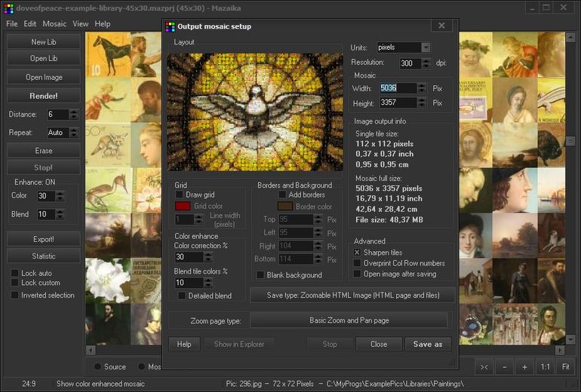This screenshot has height=392, width=581.
Task: Pick the red Grid color swatch
Action: click(183, 207)
